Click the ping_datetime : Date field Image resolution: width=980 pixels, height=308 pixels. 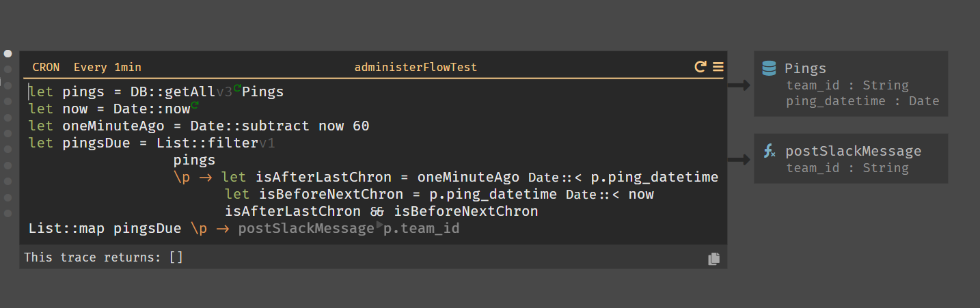click(862, 101)
